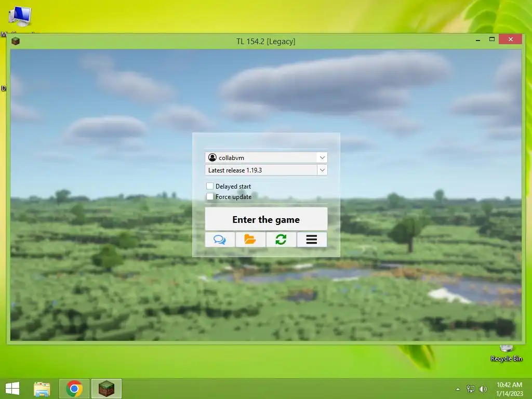Select the collabvm account field

point(266,157)
